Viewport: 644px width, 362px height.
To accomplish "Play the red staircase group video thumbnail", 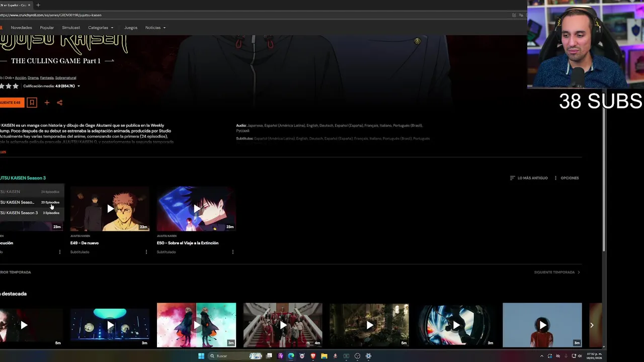I will [x=283, y=325].
